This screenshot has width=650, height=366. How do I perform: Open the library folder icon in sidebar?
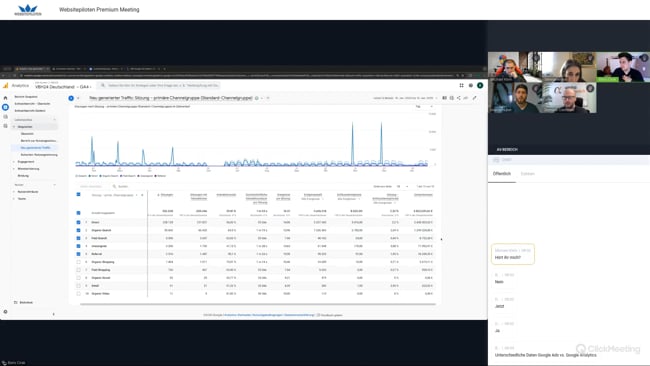point(16,303)
